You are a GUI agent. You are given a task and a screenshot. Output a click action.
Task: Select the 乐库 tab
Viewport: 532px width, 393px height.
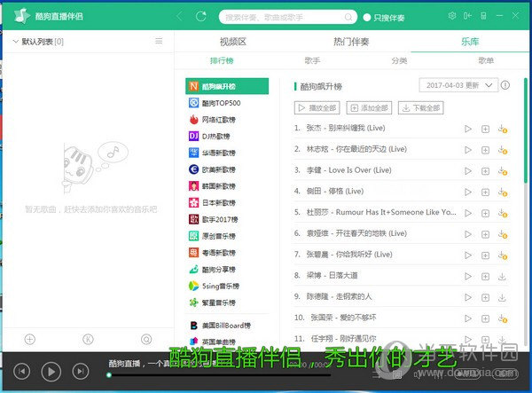coord(470,42)
